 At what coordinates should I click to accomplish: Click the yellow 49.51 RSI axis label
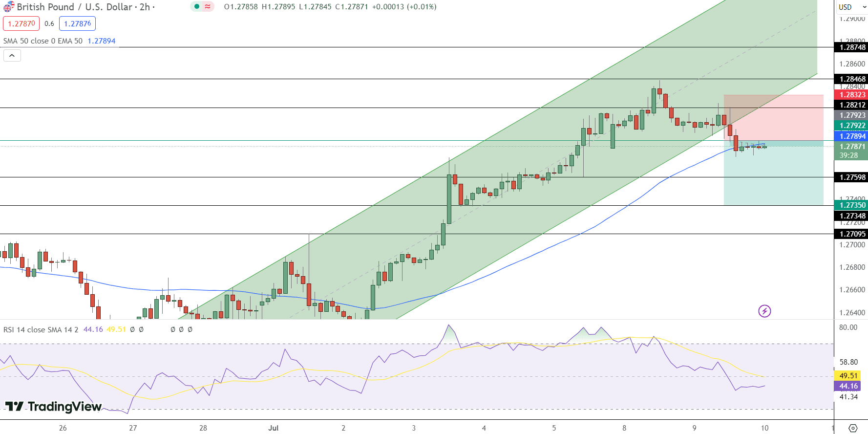pyautogui.click(x=848, y=376)
